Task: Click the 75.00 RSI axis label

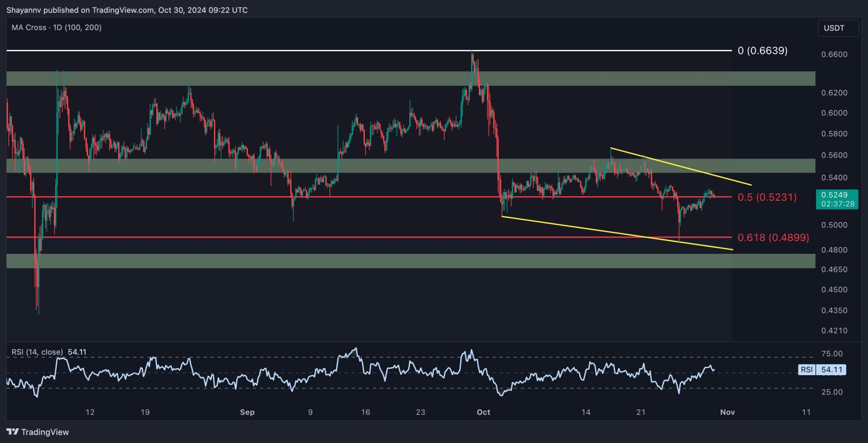Action: pos(831,354)
